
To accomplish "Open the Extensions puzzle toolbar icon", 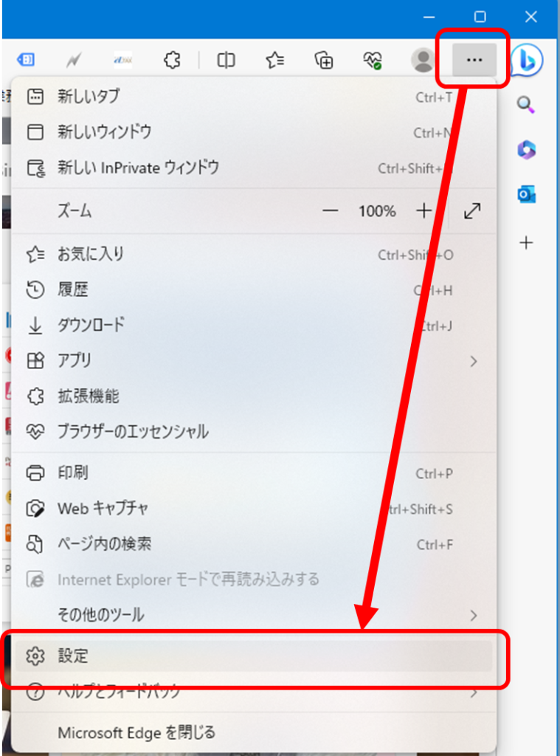I will tap(172, 61).
